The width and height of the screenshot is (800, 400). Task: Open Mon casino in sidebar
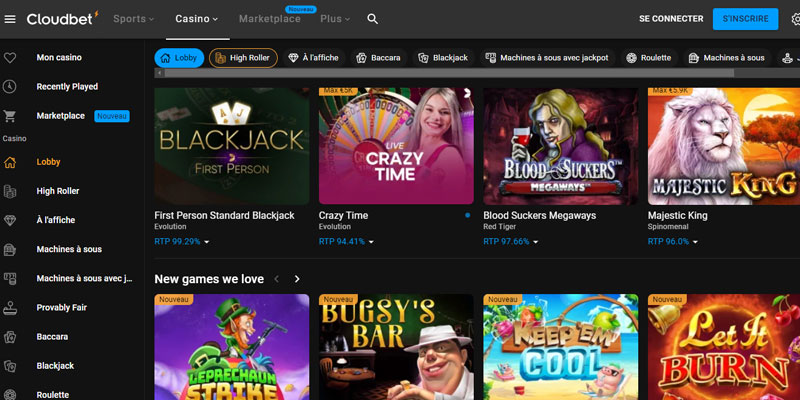click(x=59, y=58)
